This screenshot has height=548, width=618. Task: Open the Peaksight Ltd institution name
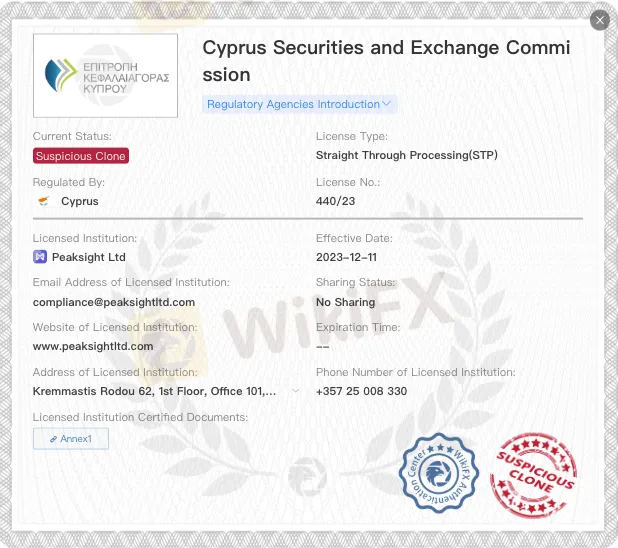pyautogui.click(x=87, y=257)
